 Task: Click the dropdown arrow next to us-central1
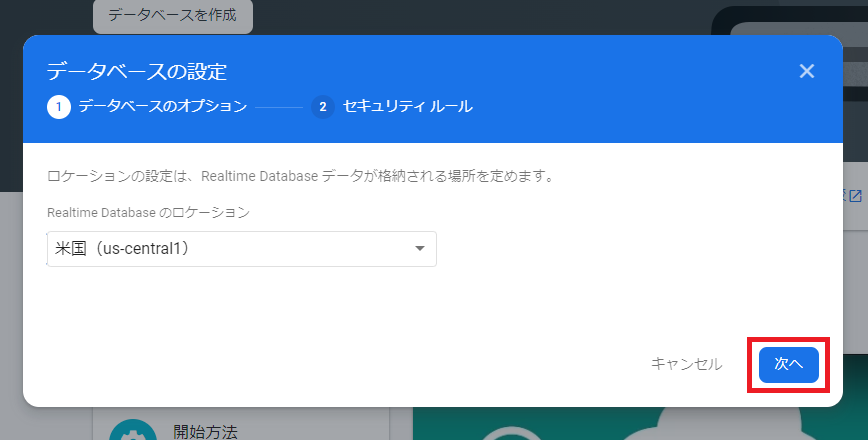420,249
